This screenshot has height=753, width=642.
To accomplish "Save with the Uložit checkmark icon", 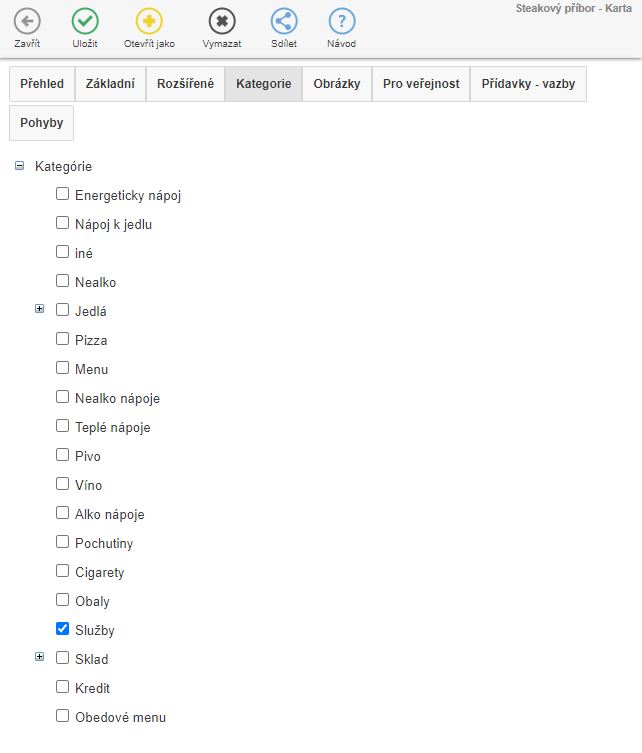I will (85, 21).
